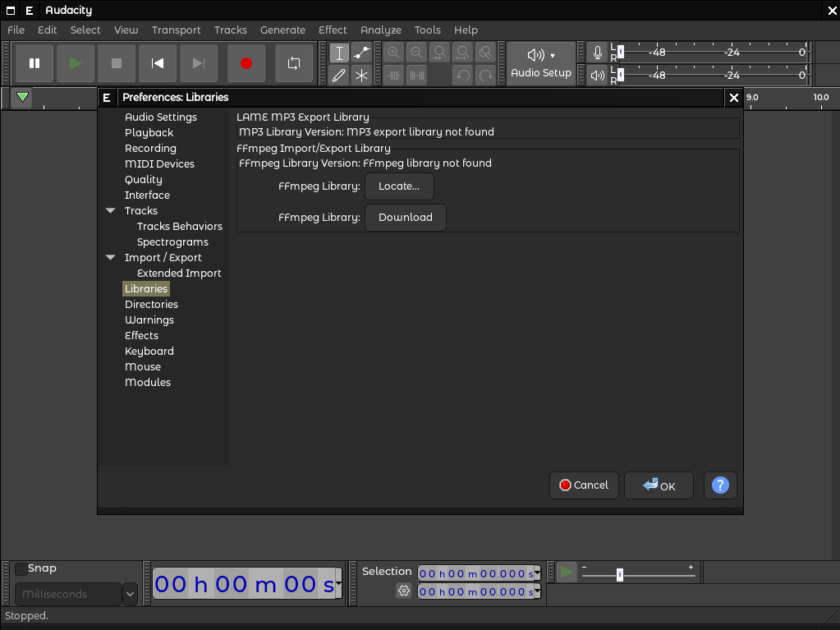840x630 pixels.
Task: Collapse the Tracks tree node
Action: (x=111, y=210)
